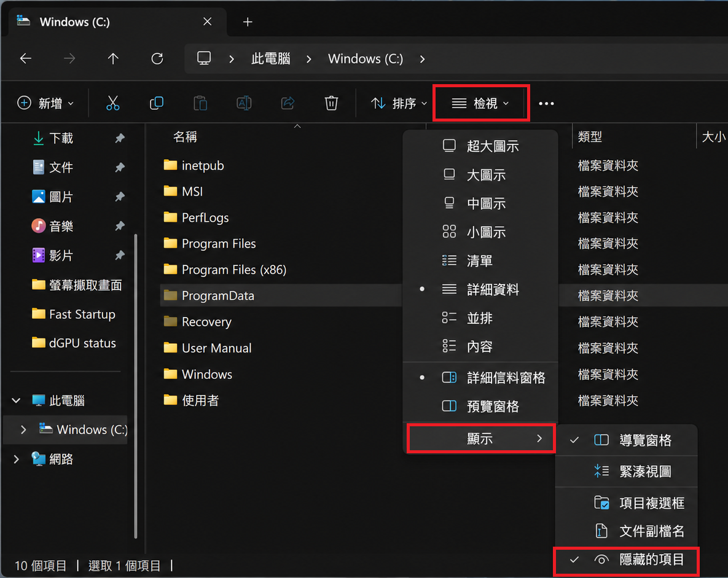Select 大圖示 large icons view
The width and height of the screenshot is (728, 578).
point(480,175)
